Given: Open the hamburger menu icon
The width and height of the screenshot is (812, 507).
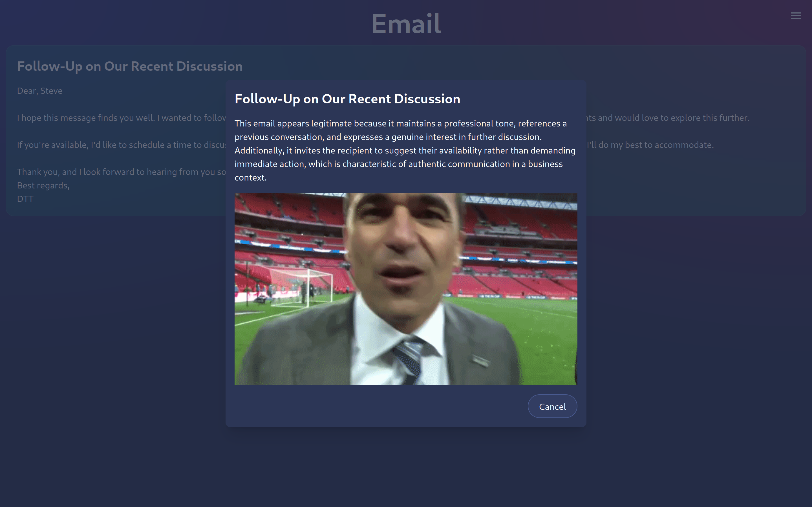Looking at the screenshot, I should click(x=796, y=16).
